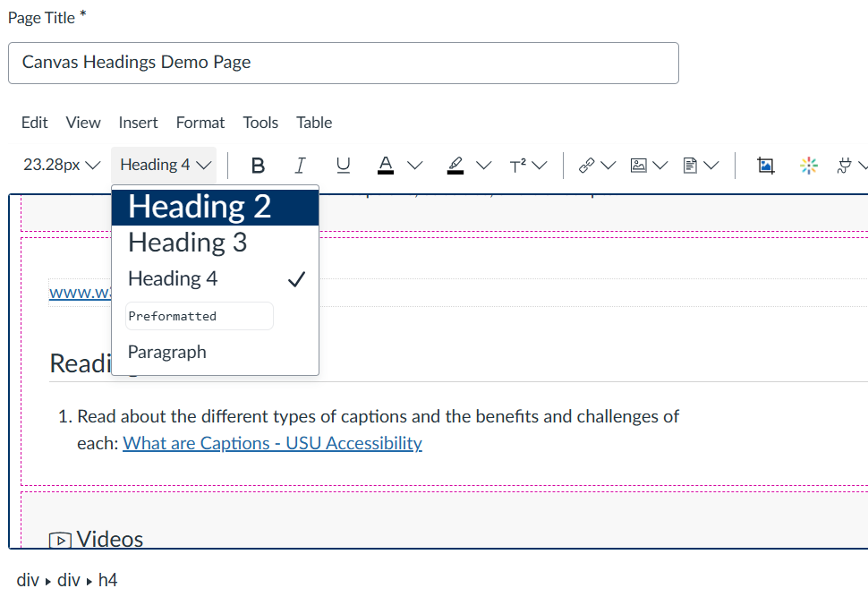Select Paragraph from the format list
The image size is (868, 614).
[216, 352]
